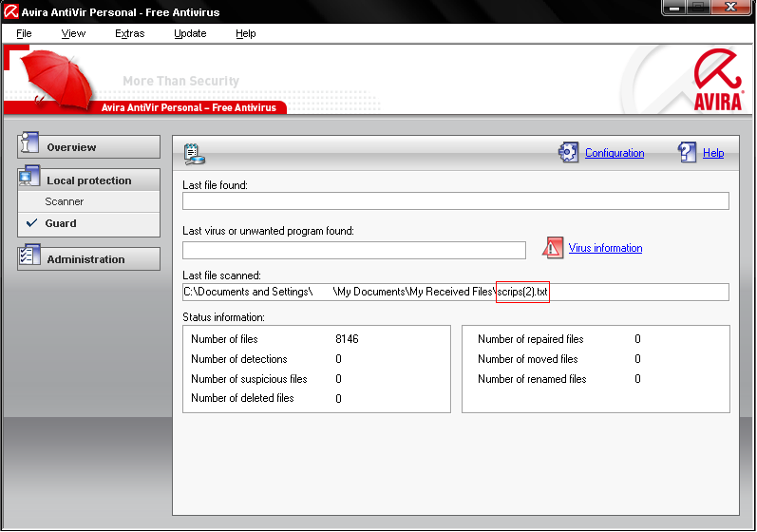Open the File menu
Screen dimensions: 757x532
coord(24,33)
